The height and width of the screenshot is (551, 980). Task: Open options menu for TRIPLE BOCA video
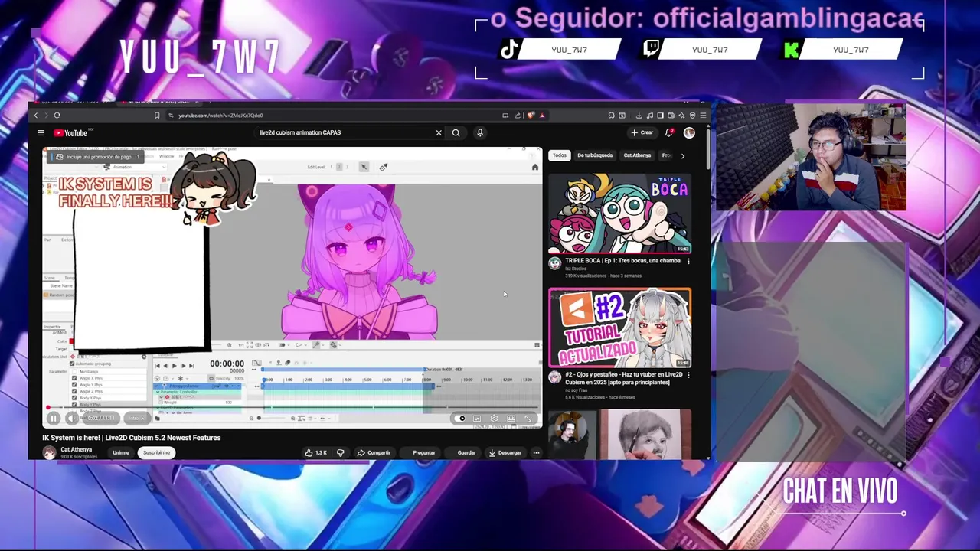[x=688, y=261]
